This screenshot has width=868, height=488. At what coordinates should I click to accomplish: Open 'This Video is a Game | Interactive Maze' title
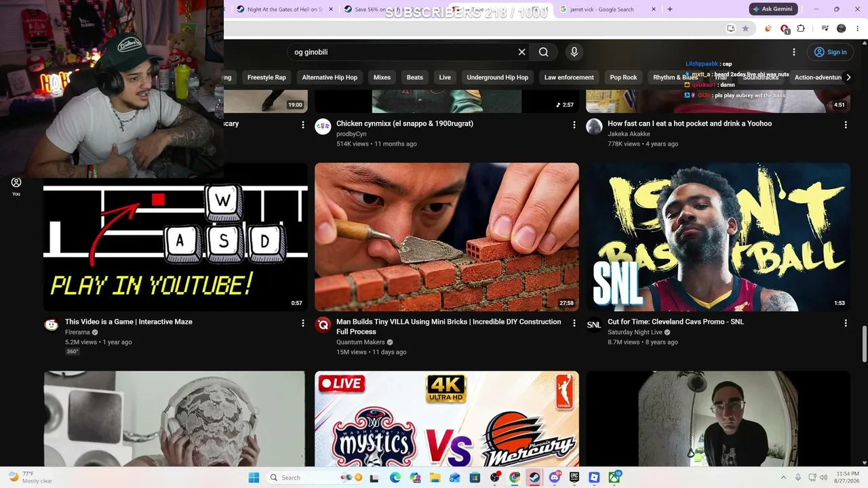point(129,322)
